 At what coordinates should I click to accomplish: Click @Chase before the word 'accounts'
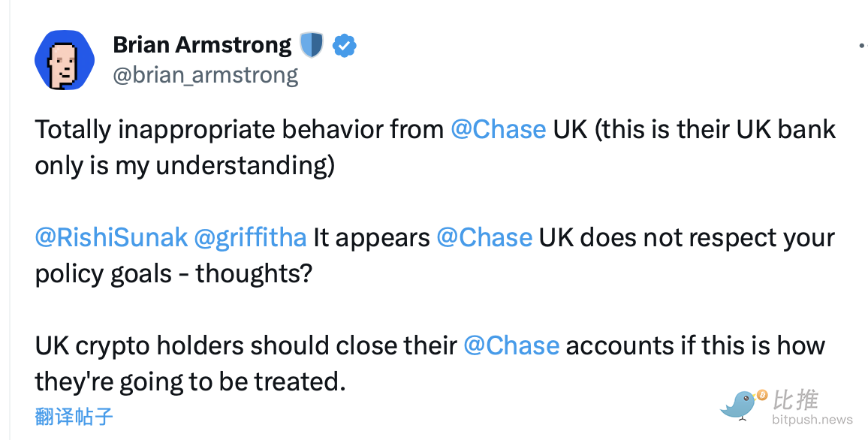pos(511,345)
